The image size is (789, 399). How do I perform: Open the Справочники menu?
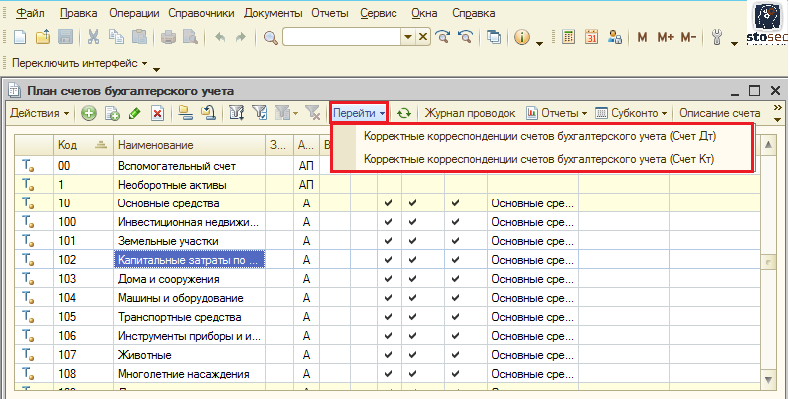point(201,14)
